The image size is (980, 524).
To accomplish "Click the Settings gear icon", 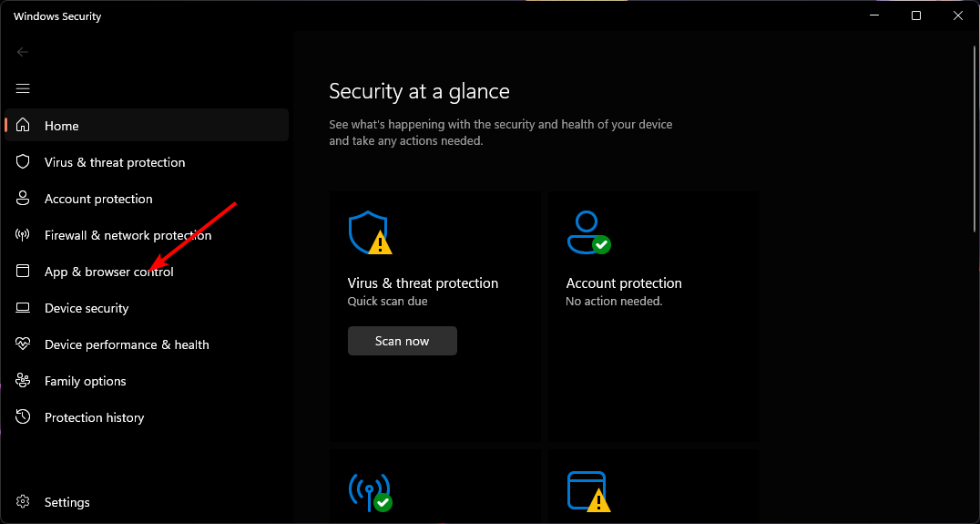I will 23,501.
